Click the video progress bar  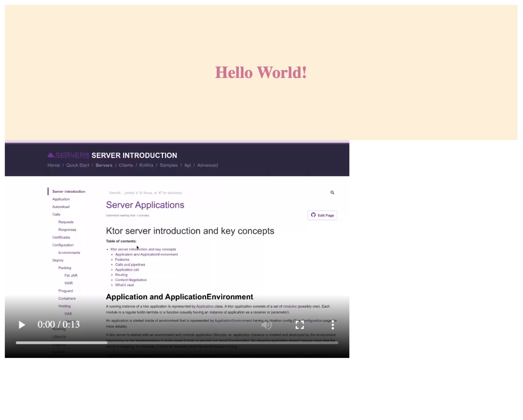pyautogui.click(x=177, y=343)
